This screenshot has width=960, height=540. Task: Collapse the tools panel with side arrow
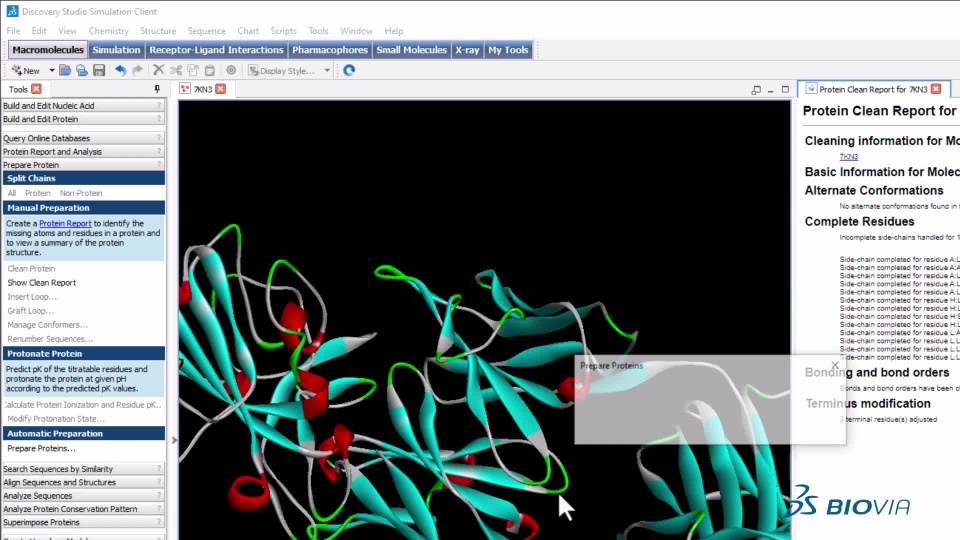174,440
